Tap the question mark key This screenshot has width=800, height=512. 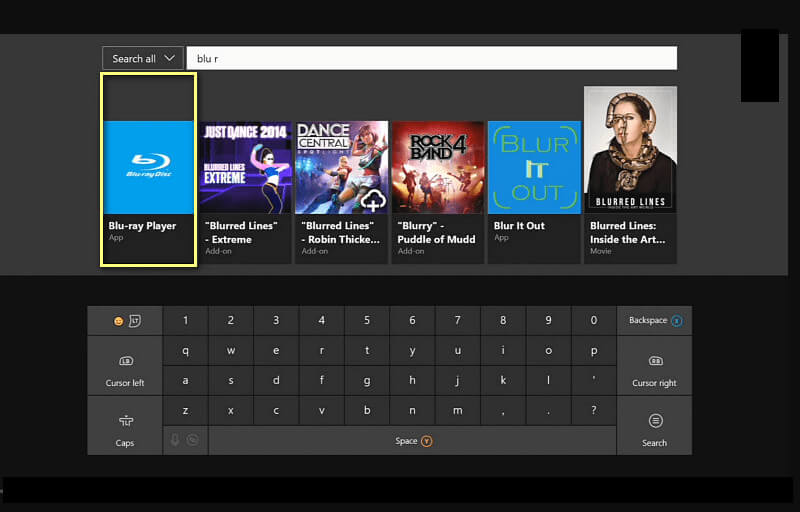pos(594,411)
